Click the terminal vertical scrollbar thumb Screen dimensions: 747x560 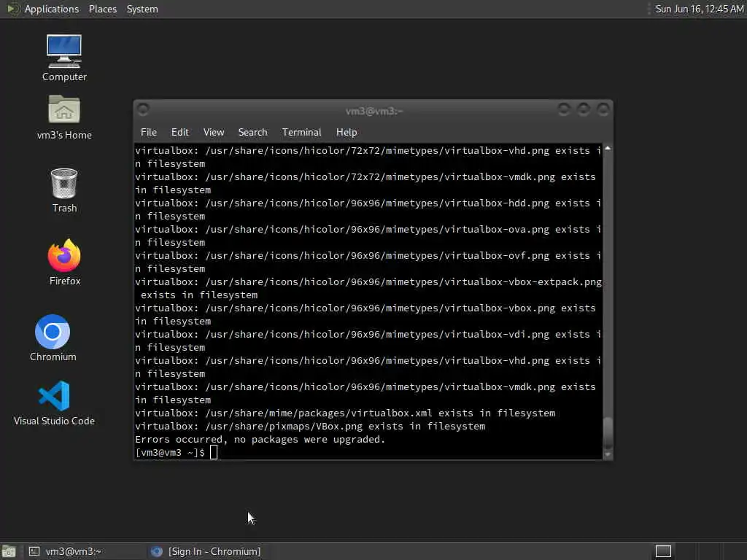click(608, 432)
